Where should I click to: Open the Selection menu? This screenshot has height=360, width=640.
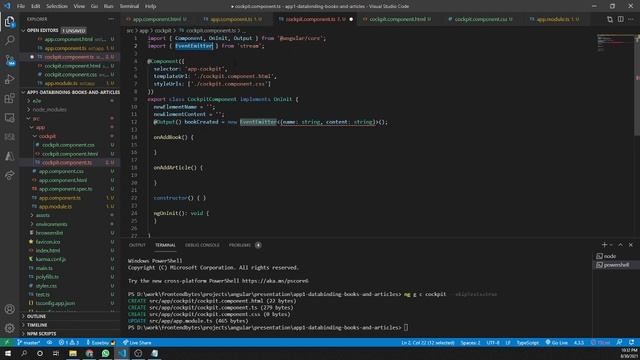57,6
